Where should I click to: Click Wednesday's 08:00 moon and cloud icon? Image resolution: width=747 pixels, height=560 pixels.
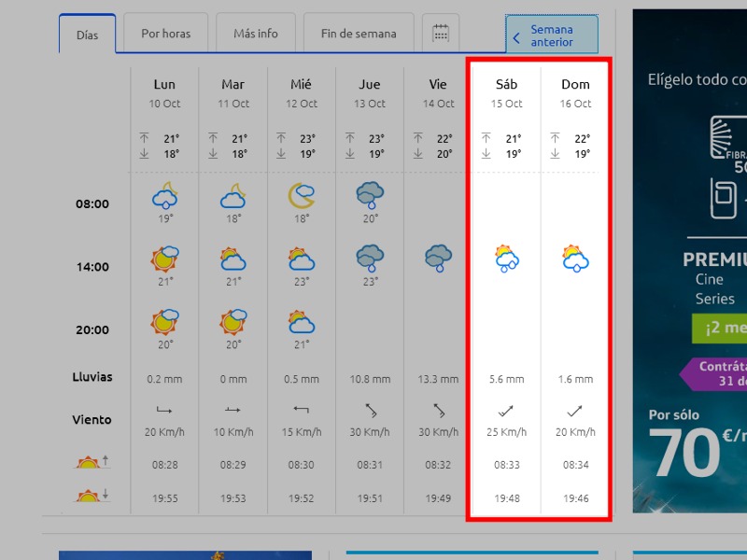(301, 195)
